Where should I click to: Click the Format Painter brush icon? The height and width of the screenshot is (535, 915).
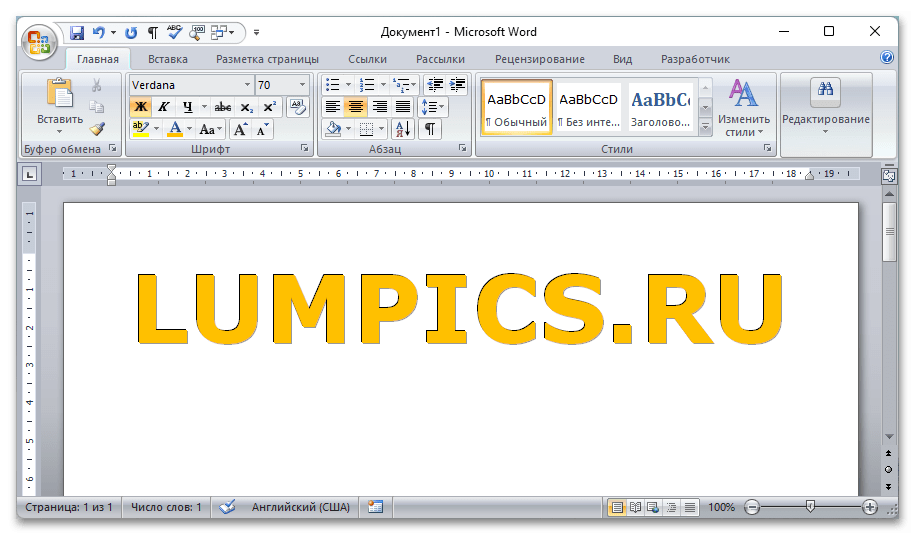(x=97, y=129)
